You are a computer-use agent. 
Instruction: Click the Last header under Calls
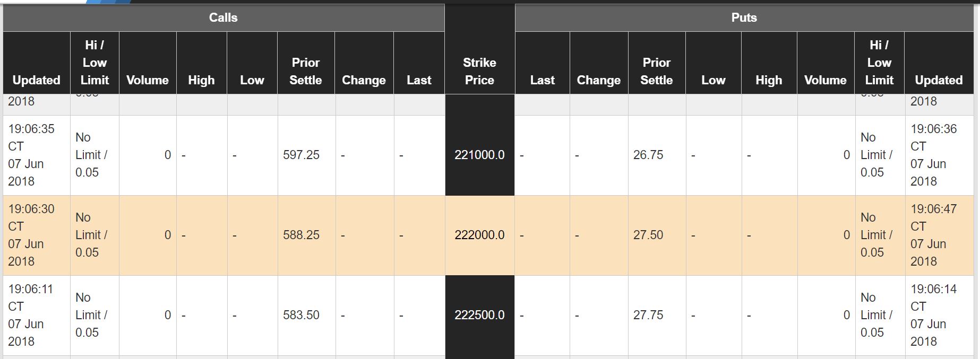pyautogui.click(x=419, y=80)
